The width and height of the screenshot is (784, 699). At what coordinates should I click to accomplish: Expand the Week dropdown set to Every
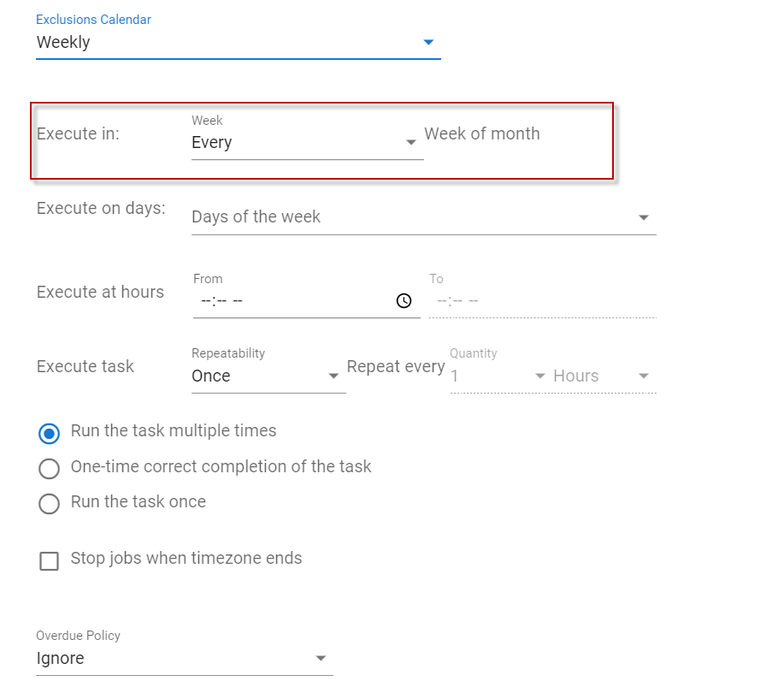pyautogui.click(x=307, y=143)
